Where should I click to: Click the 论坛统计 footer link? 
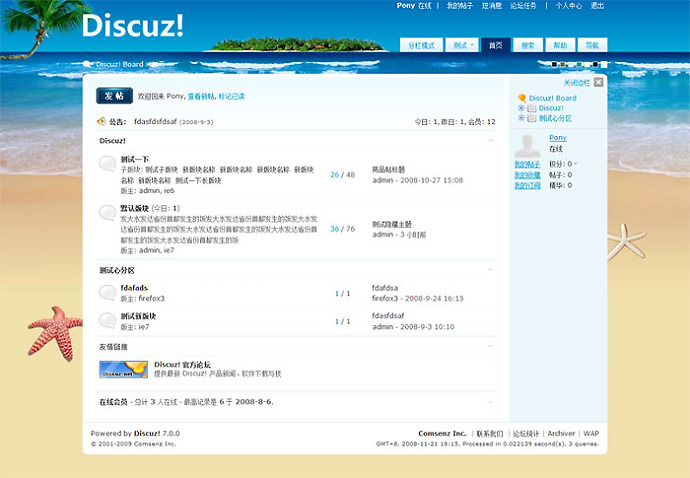pyautogui.click(x=526, y=434)
